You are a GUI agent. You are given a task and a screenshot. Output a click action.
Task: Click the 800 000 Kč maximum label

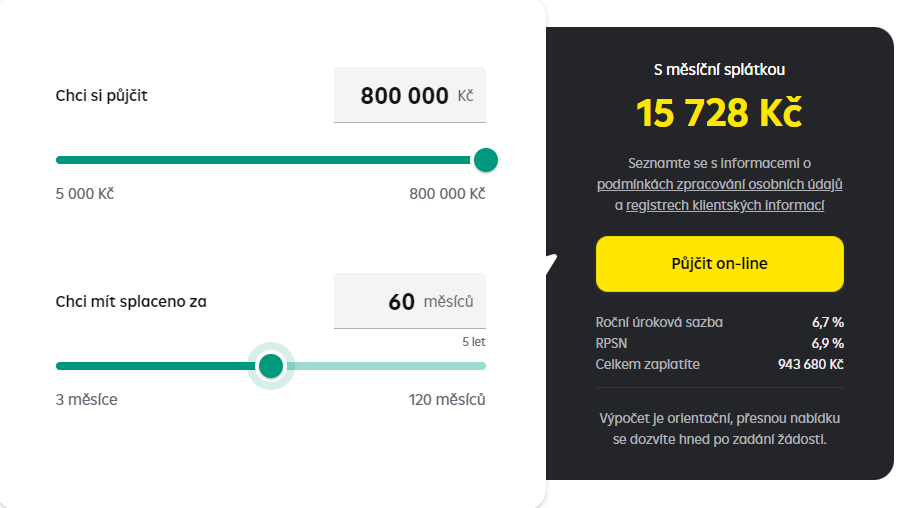[x=447, y=194]
